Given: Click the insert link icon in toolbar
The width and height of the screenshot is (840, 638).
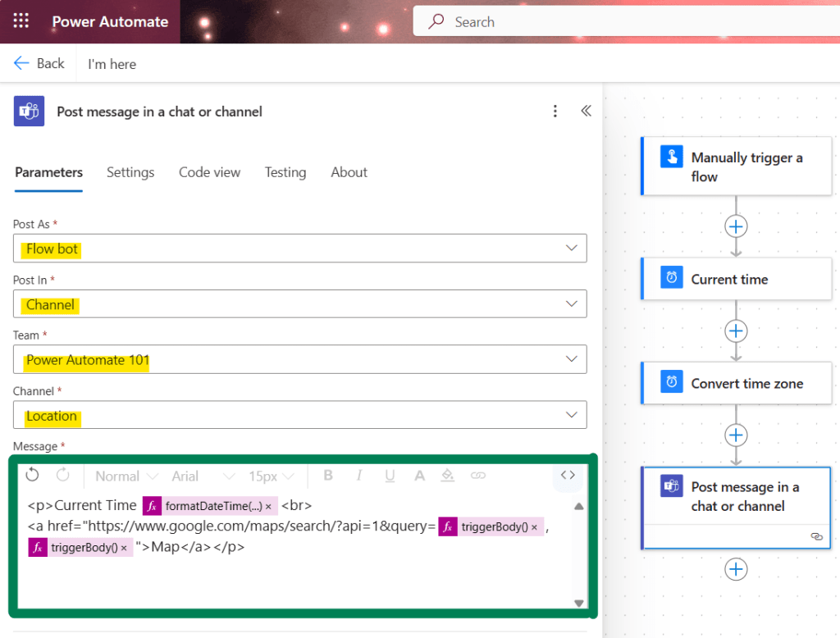Looking at the screenshot, I should (477, 476).
